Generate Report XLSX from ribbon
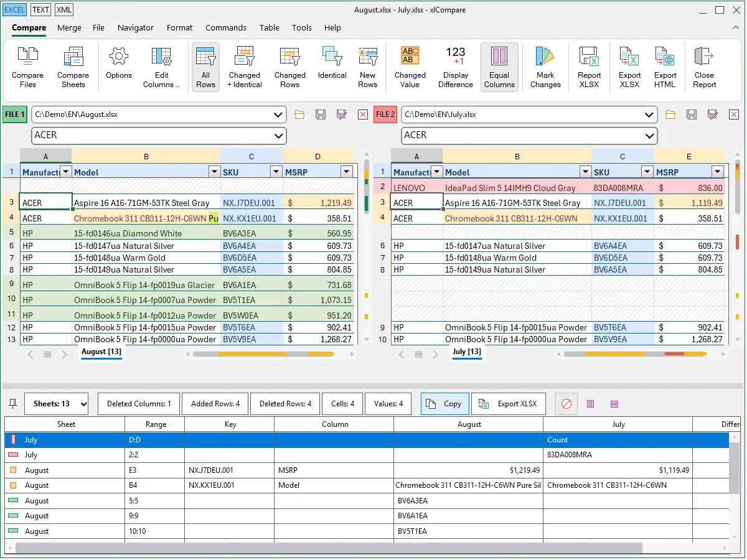This screenshot has width=747, height=560. (589, 67)
